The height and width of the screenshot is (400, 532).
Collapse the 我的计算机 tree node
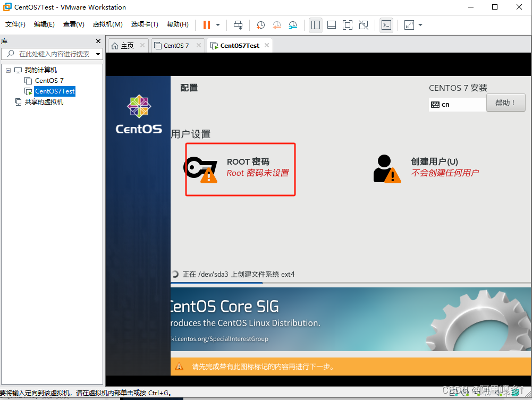click(x=8, y=70)
